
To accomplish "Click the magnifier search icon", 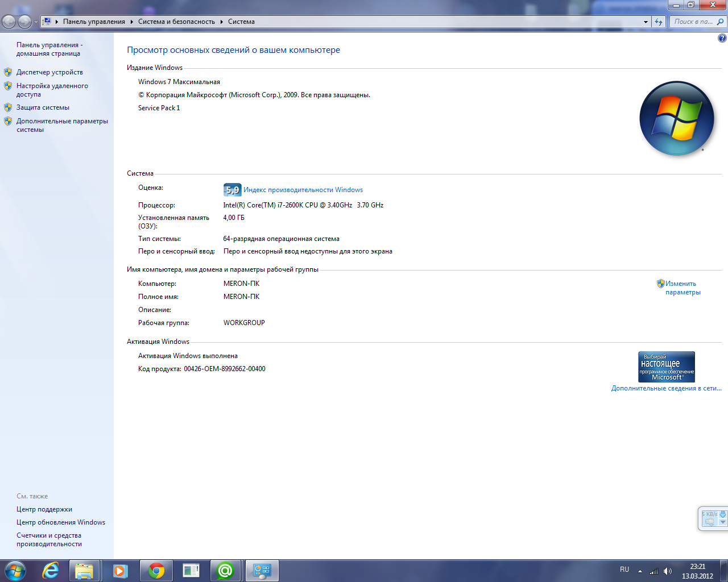I will point(721,22).
